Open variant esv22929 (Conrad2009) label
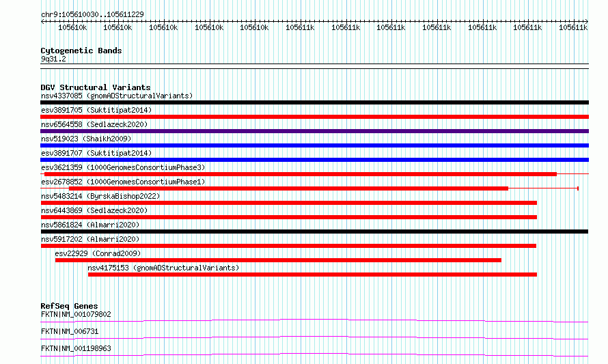This screenshot has width=608, height=364. [98, 253]
